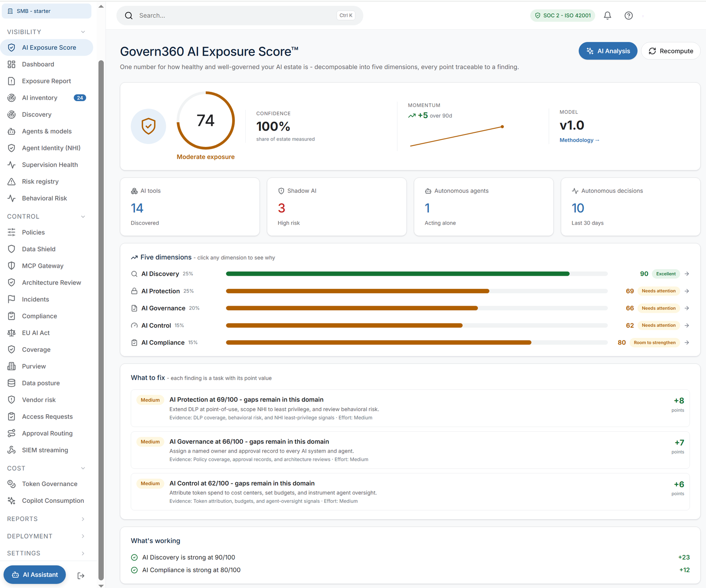The width and height of the screenshot is (706, 588).
Task: Click the Risk registry warning icon
Action: point(11,182)
